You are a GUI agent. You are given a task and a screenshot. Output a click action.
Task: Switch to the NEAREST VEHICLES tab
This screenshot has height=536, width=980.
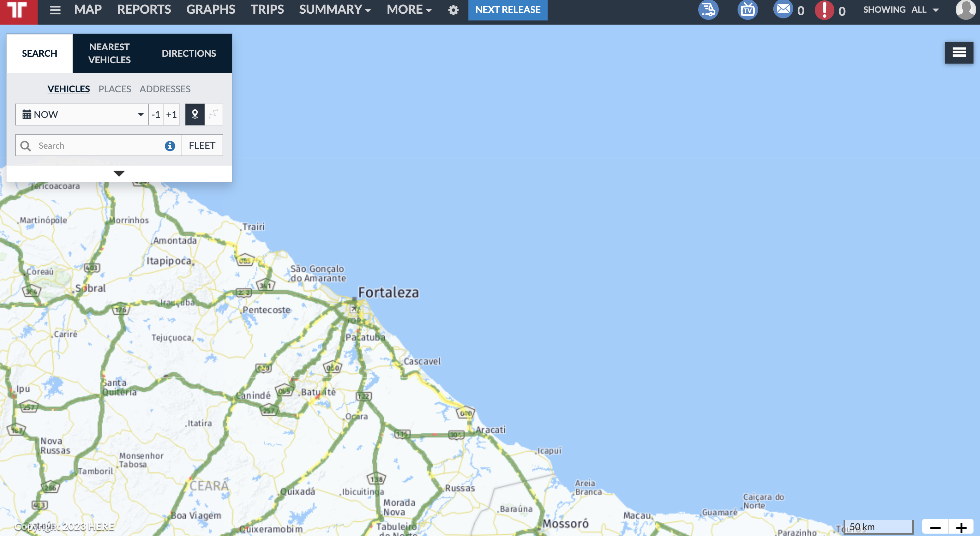[x=109, y=53]
